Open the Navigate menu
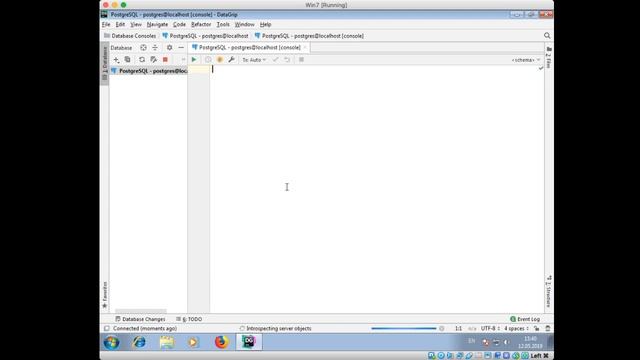 [157, 24]
